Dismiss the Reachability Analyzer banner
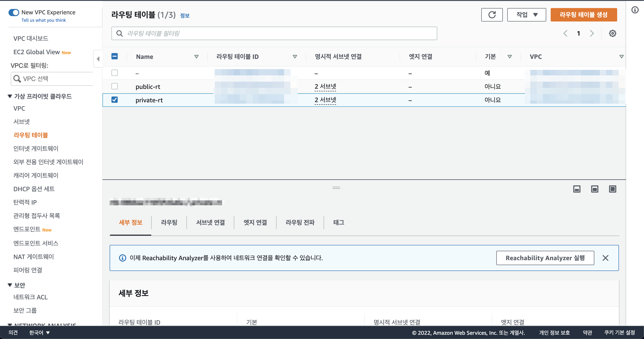 click(x=606, y=258)
